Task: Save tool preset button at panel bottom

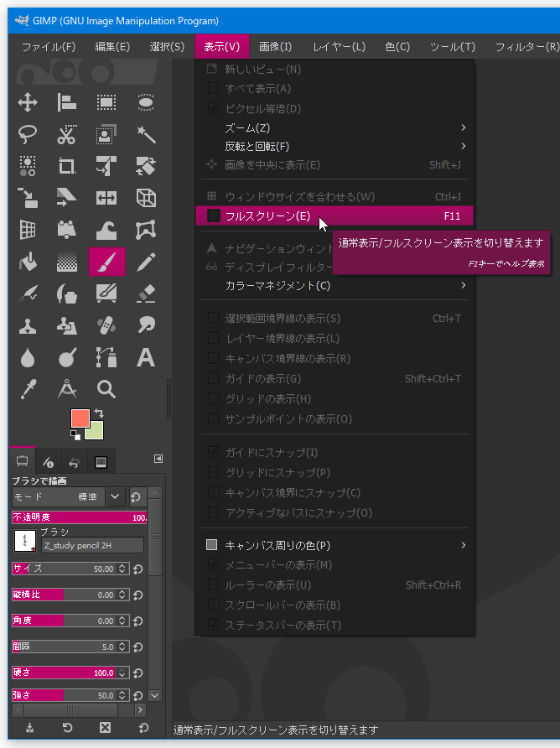Action: [29, 728]
